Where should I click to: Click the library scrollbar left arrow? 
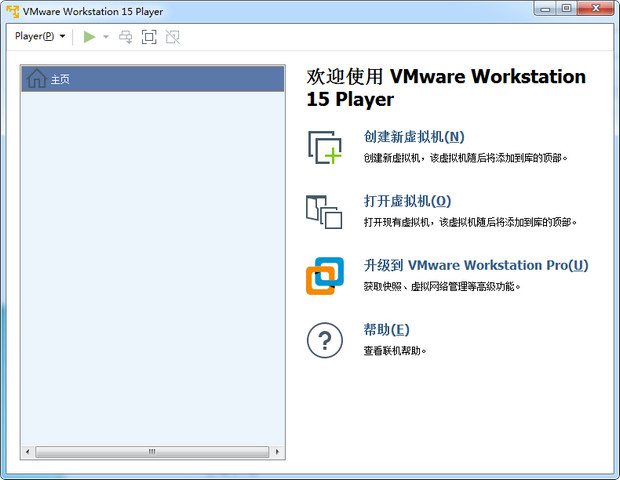click(x=27, y=452)
